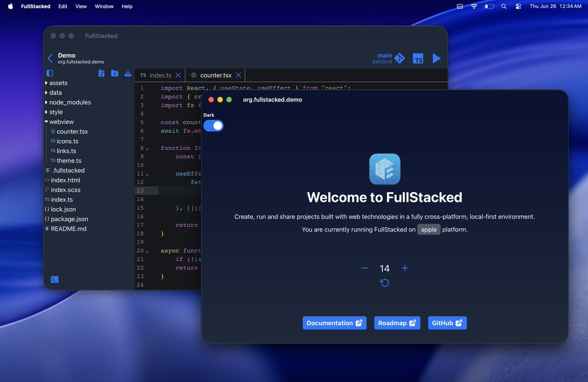Increment the counter with the plus control

point(404,268)
